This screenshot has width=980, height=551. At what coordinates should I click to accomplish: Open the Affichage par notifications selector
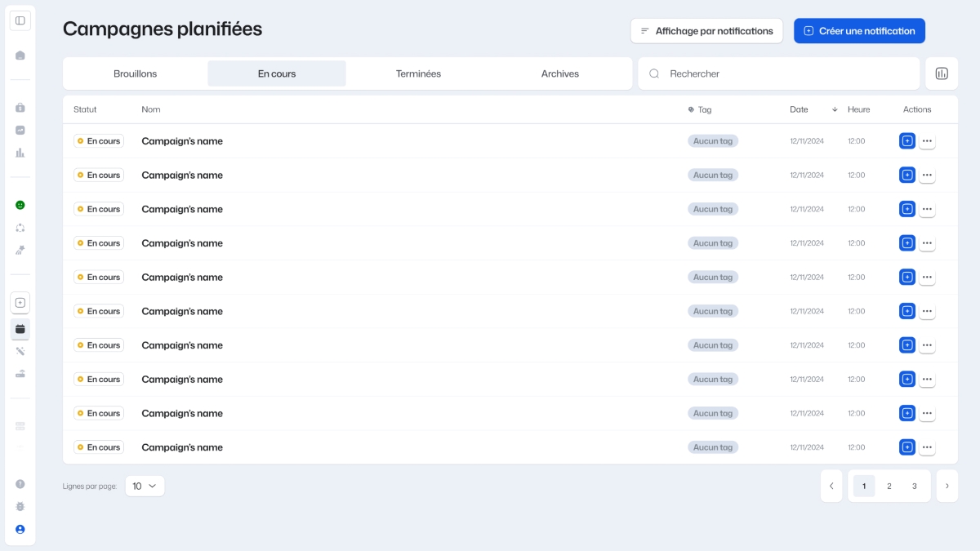pos(706,31)
